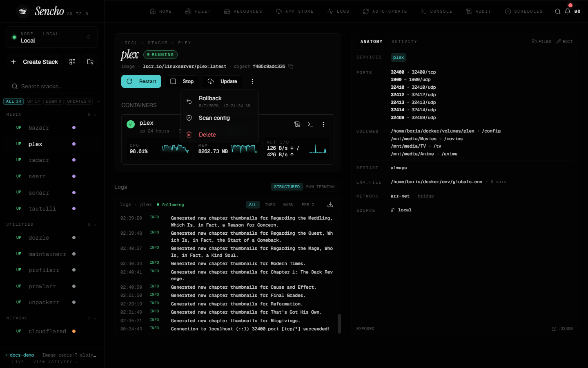
Task: Click the purple status dot for bazarr
Action: click(74, 128)
